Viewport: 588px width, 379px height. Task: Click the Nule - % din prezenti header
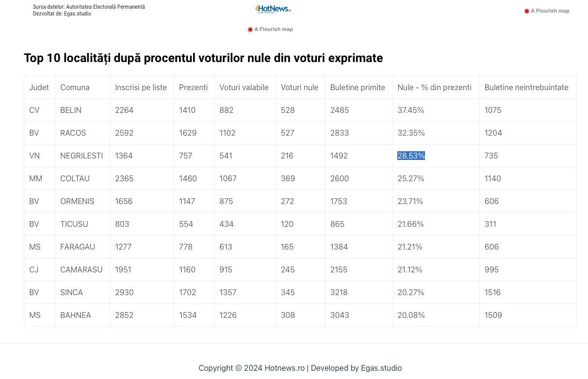pyautogui.click(x=434, y=87)
